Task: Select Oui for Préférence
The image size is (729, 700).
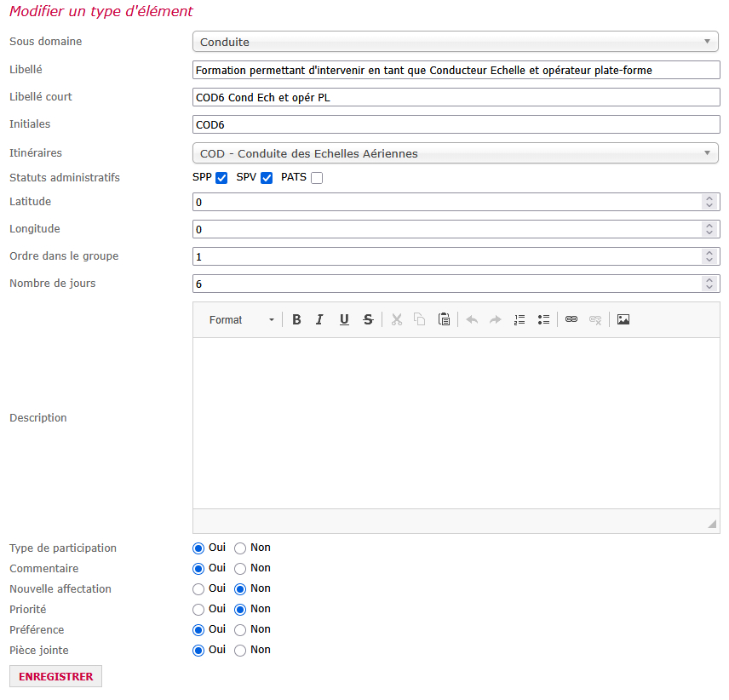Action: [x=198, y=630]
